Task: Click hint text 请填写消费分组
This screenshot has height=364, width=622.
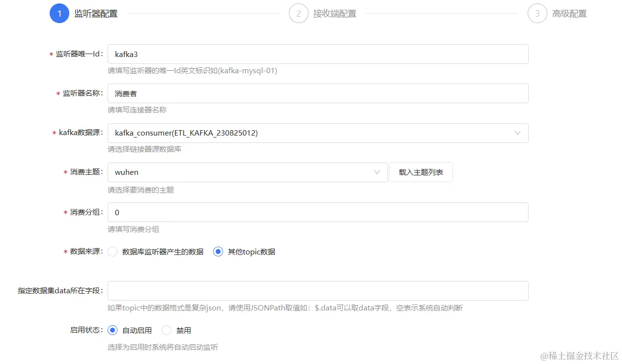Action: point(134,229)
